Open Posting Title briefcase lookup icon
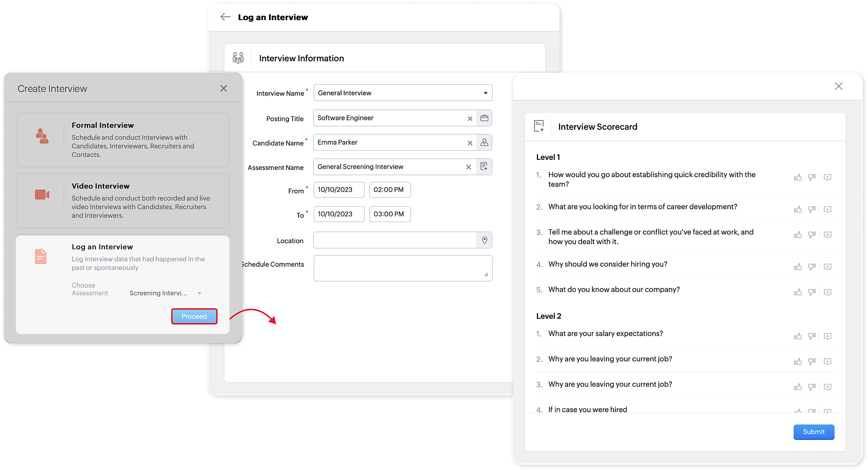Viewport: 868px width, 470px height. (484, 118)
